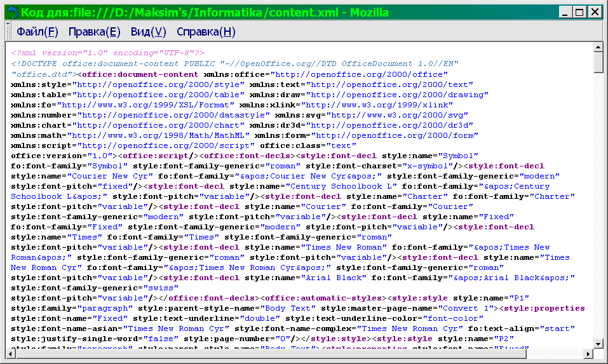
Task: Close the source viewer window
Action: pos(595,12)
